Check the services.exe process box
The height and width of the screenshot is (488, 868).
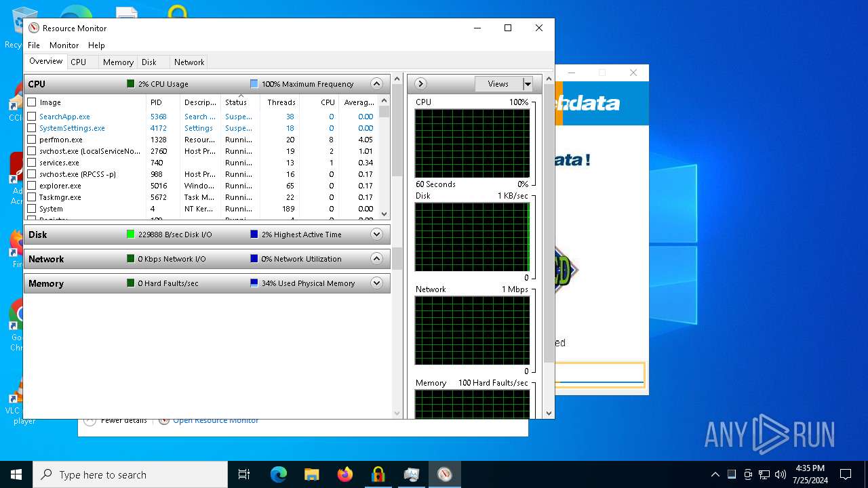click(32, 163)
